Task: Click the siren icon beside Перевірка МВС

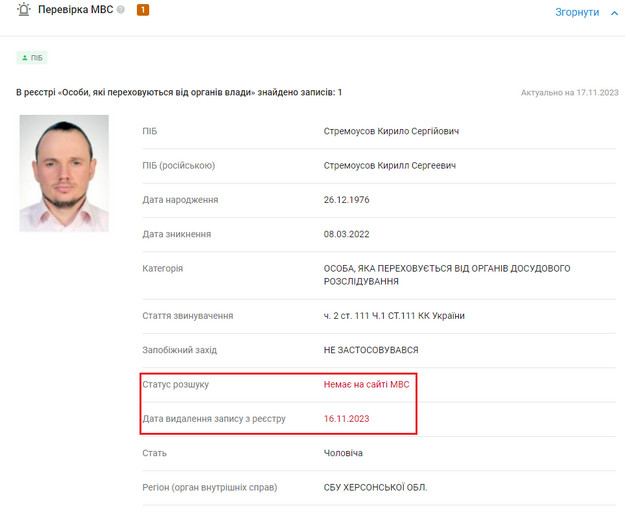Action: point(23,10)
